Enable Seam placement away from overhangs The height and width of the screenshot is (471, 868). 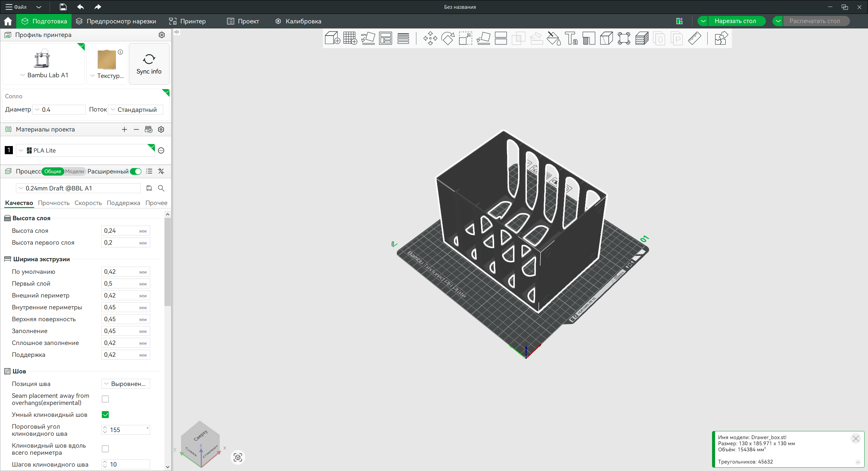coord(105,399)
